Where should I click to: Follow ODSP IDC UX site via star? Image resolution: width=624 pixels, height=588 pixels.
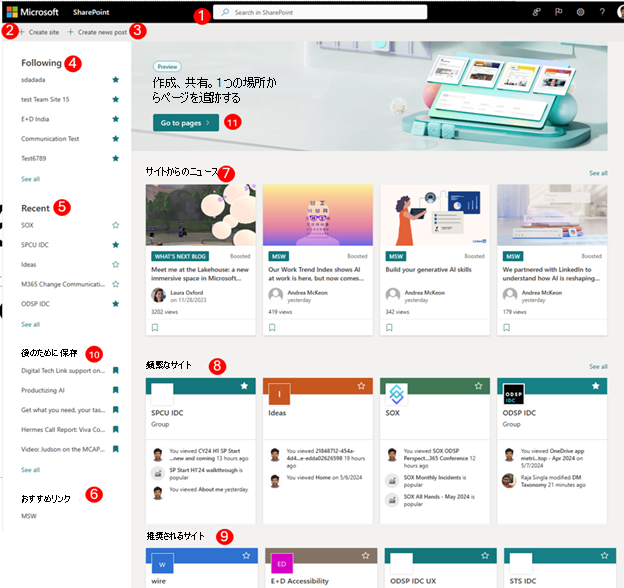click(x=485, y=556)
